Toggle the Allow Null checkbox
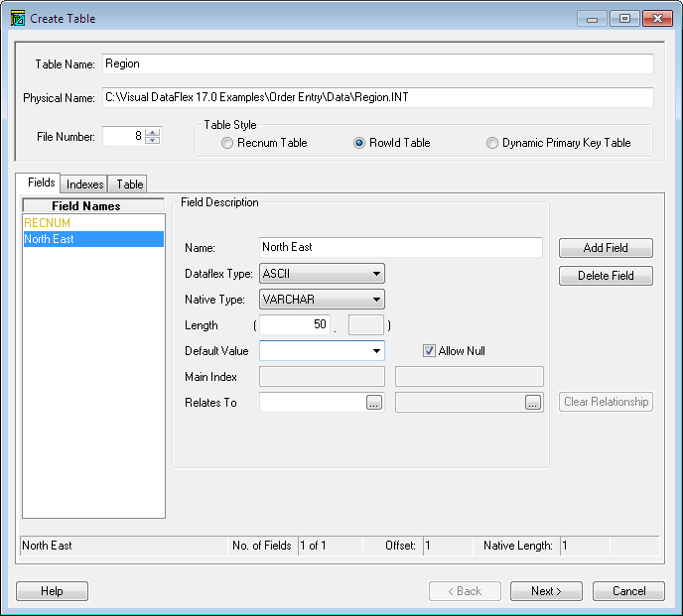The width and height of the screenshot is (683, 616). (430, 351)
